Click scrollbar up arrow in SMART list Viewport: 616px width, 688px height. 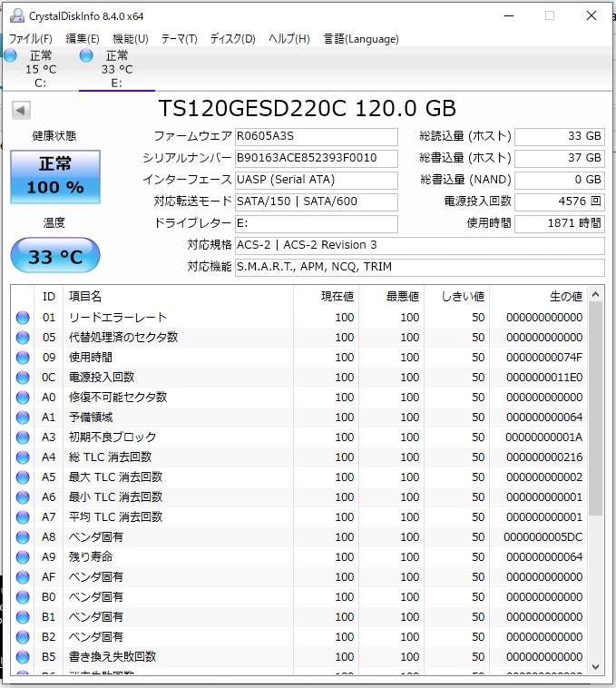[595, 294]
